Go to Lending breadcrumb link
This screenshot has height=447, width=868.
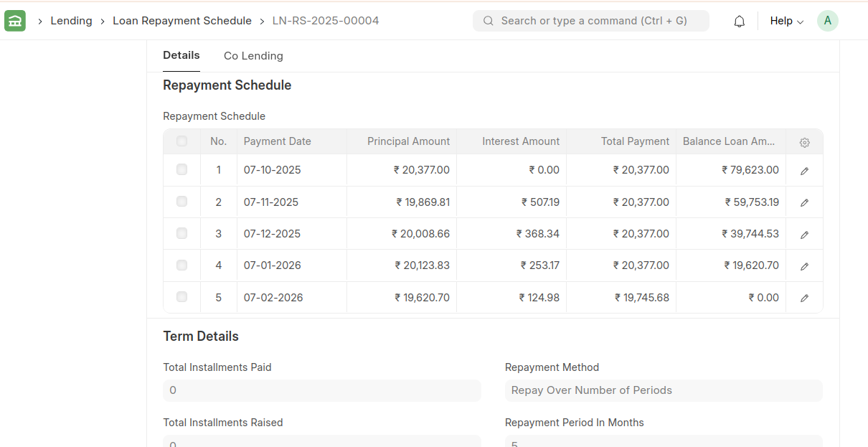coord(71,21)
